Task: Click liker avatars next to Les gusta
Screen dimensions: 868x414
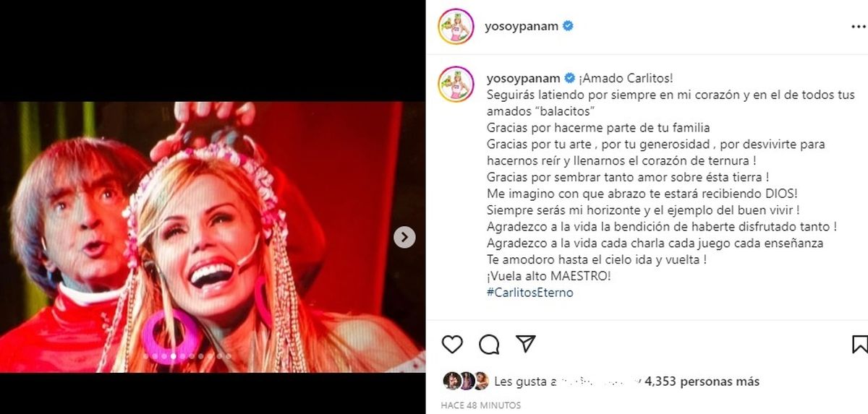Action: click(x=466, y=381)
